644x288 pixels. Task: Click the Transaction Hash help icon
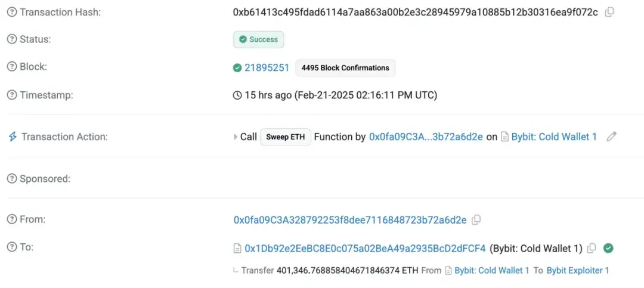(x=12, y=12)
